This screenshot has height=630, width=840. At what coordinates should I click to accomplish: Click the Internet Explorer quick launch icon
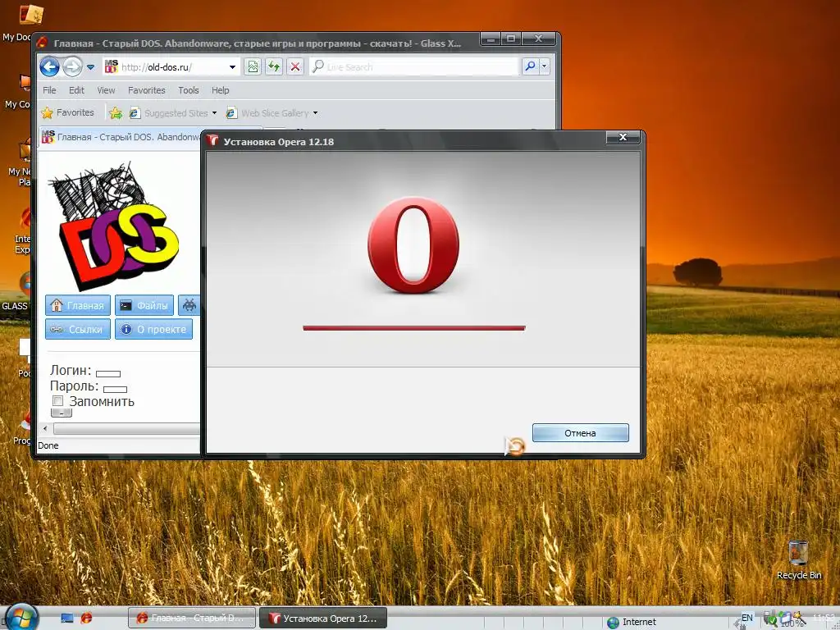(86, 618)
